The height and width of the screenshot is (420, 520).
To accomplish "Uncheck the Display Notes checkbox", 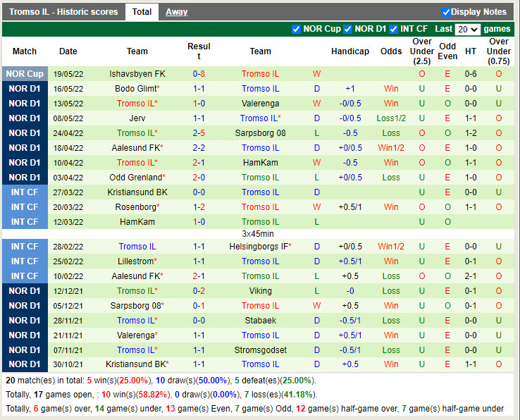I will coord(446,12).
